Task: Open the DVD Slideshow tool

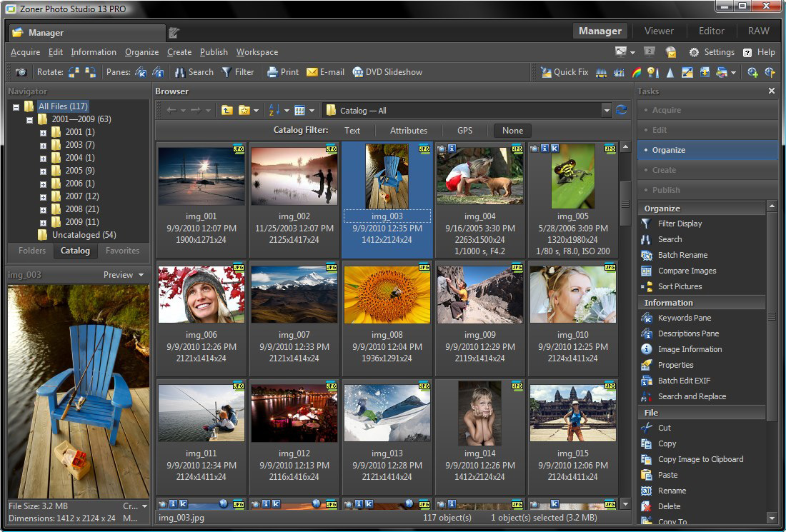Action: (x=358, y=72)
